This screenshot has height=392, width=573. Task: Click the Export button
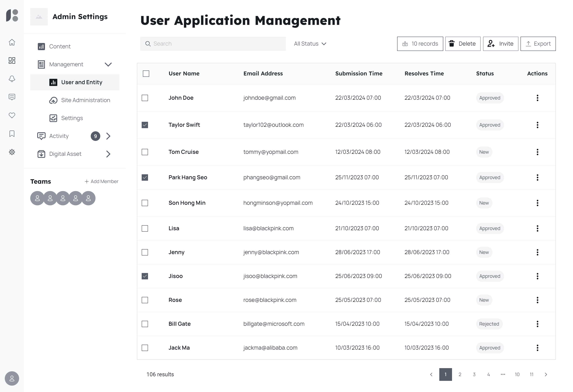tap(538, 44)
